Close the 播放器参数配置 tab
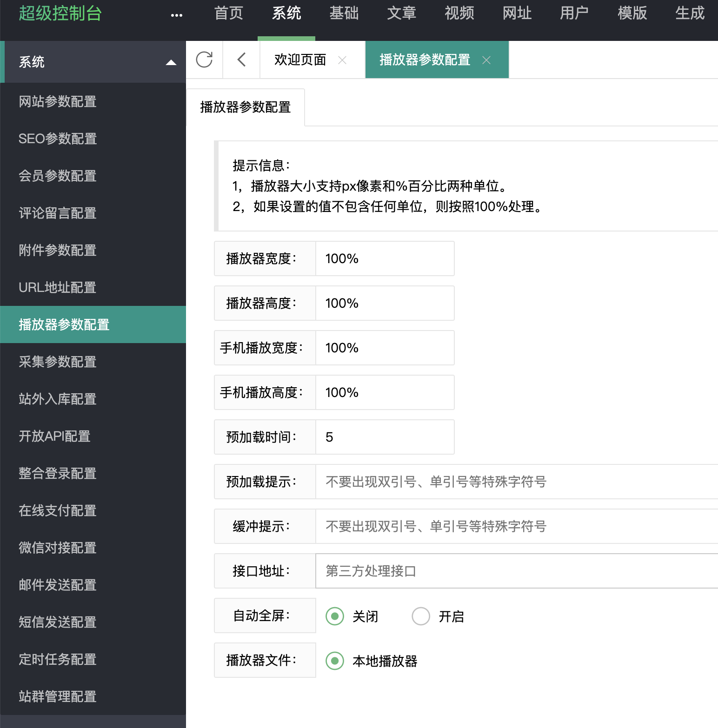This screenshot has height=728, width=718. click(x=486, y=60)
